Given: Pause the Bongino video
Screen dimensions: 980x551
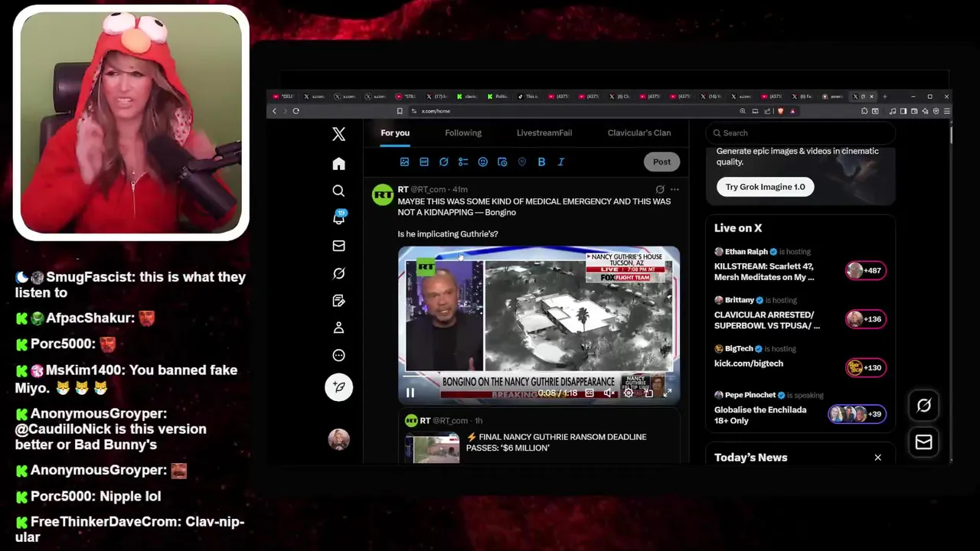Looking at the screenshot, I should coord(410,393).
